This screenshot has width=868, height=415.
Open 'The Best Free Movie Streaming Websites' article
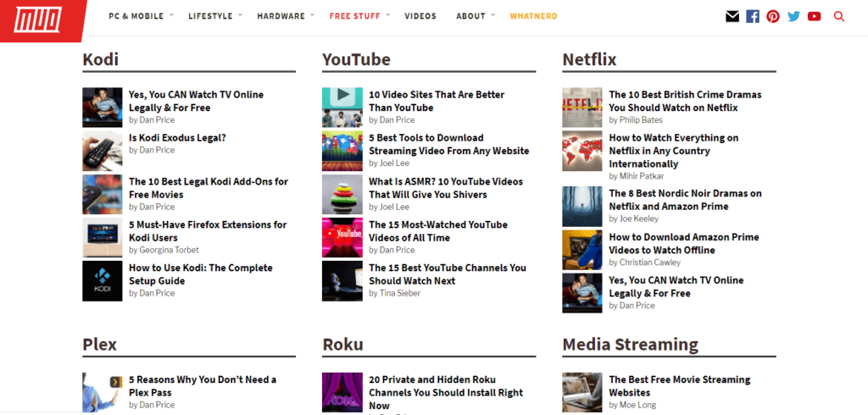click(680, 386)
